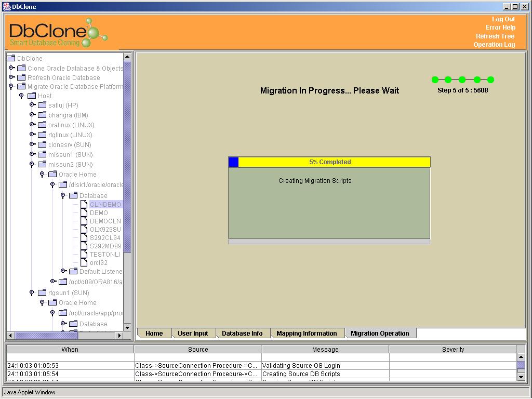Click the 24:10:03 01:05:53 timestamp cell
Viewport: 532px width, 399px height.
coord(70,365)
